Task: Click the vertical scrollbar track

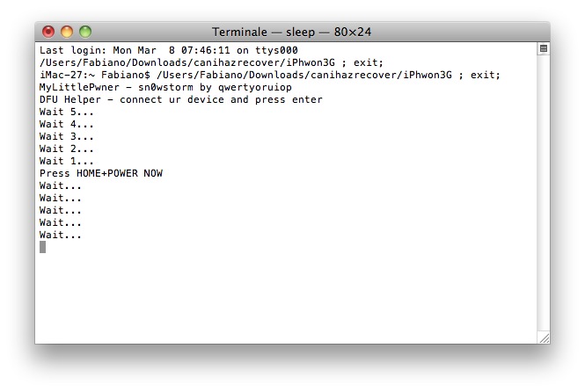Action: pyautogui.click(x=544, y=192)
